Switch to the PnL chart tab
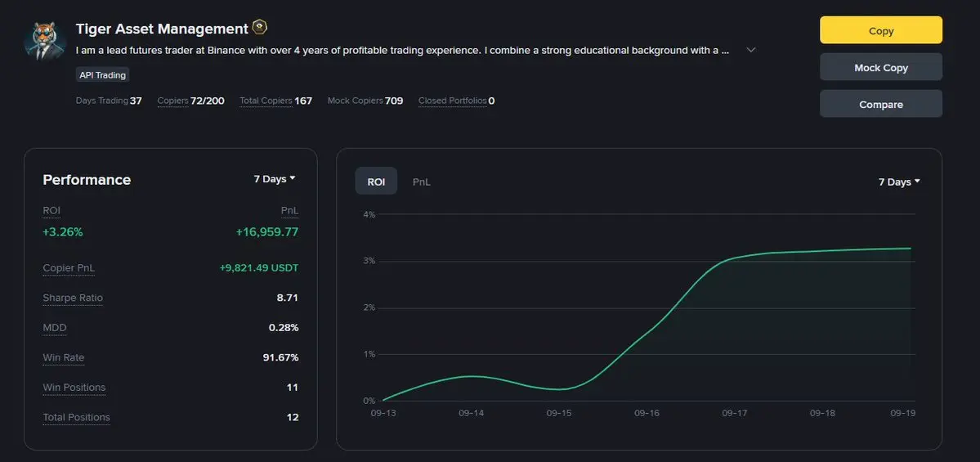This screenshot has width=980, height=462. point(422,182)
